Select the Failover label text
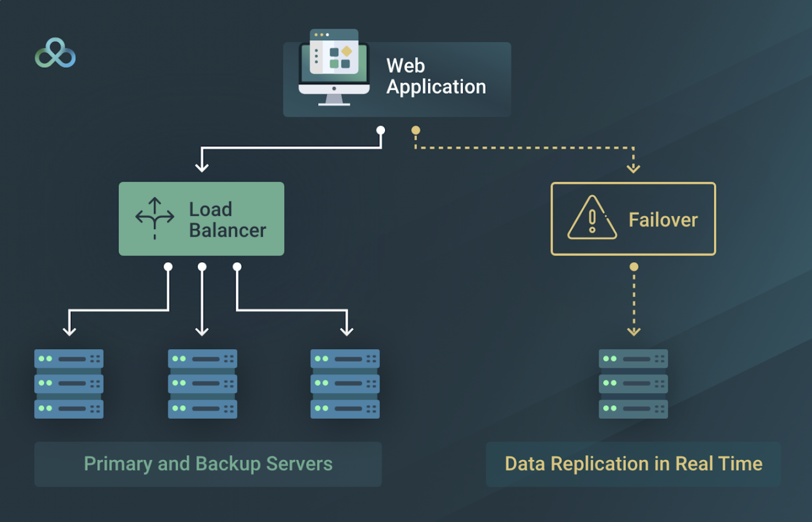The height and width of the screenshot is (522, 812). coord(663,219)
